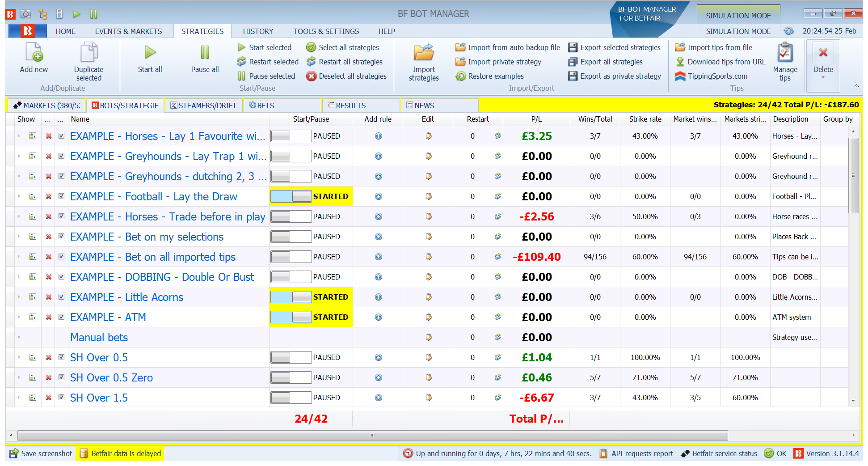868x466 pixels.
Task: Click Export all strategies
Action: [x=606, y=62]
